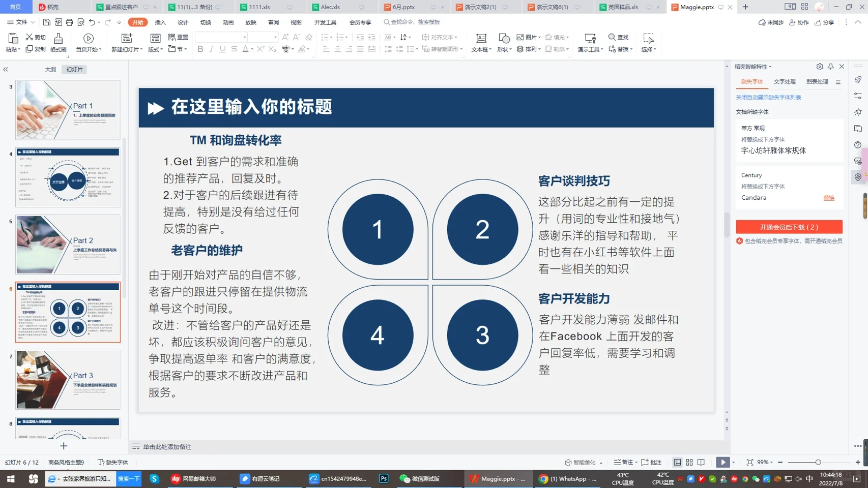Switch to Reading view book icon
868x488 pixels.
tap(701, 462)
